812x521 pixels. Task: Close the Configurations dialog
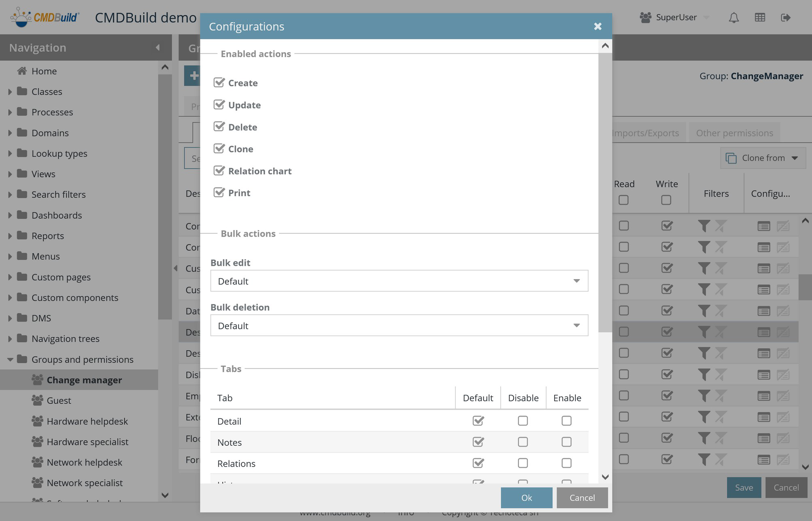(597, 26)
